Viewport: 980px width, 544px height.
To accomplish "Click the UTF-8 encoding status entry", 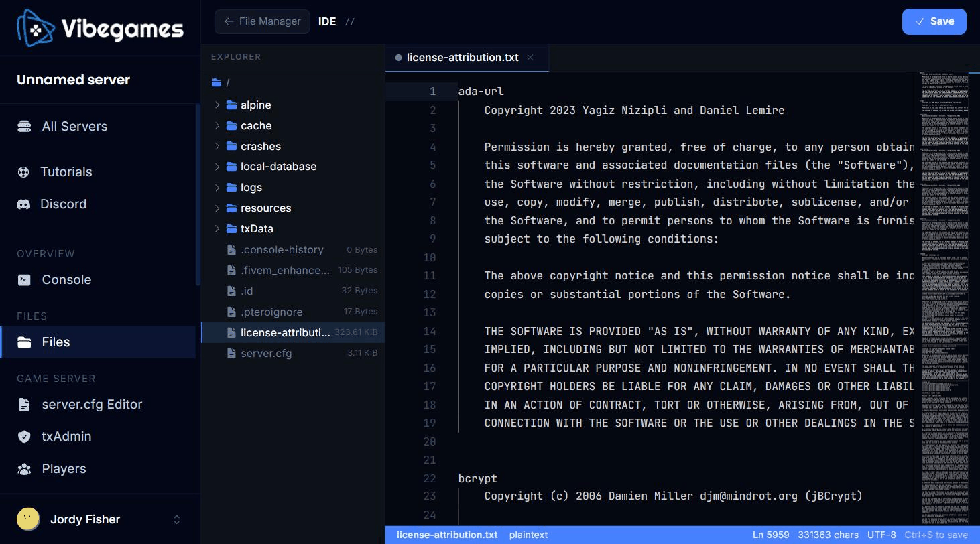I will 881,535.
